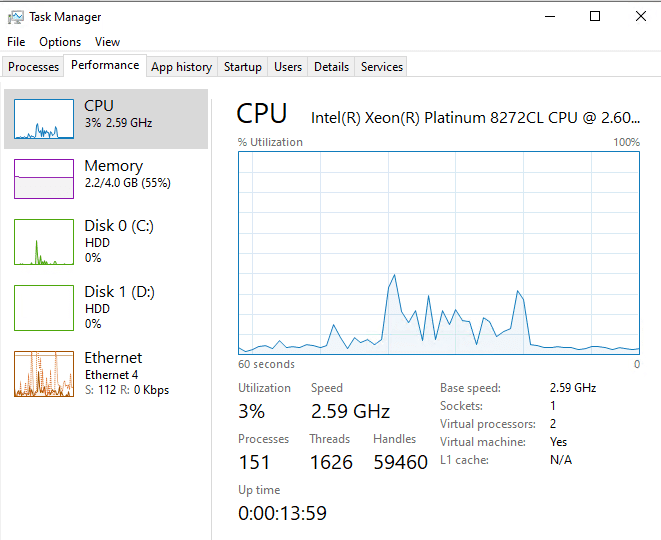Open the Disk 1 (D:) graph
Screen dimensions: 661x540
[x=44, y=308]
